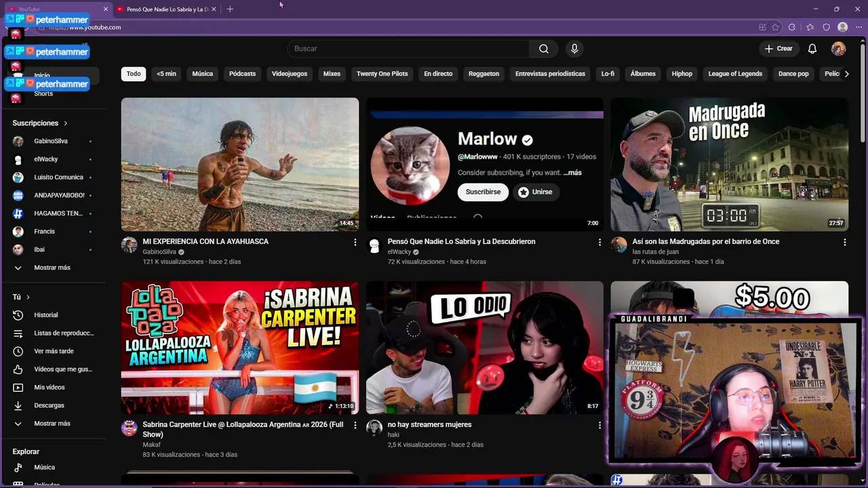Image resolution: width=868 pixels, height=488 pixels.
Task: Go to Shorts in sidebar
Action: click(x=43, y=94)
